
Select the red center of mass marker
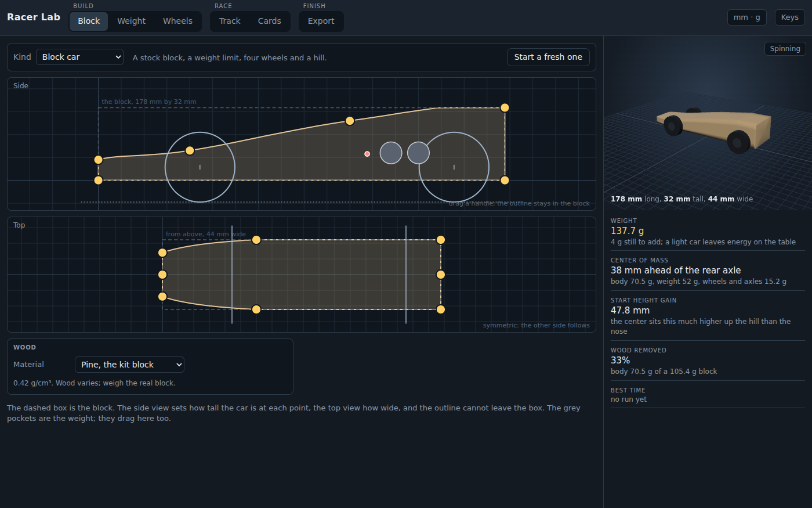[x=367, y=154]
